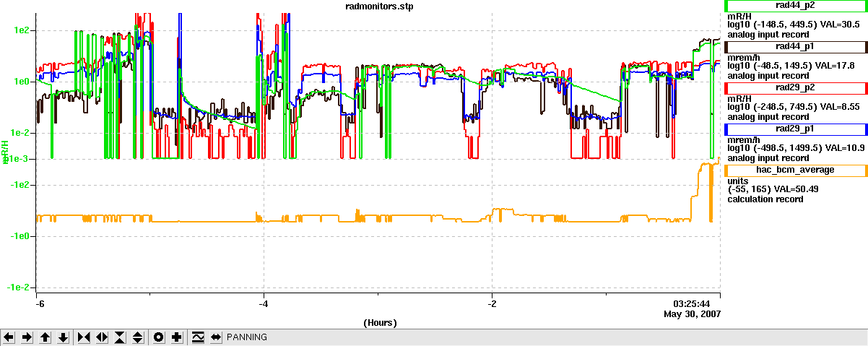The width and height of the screenshot is (868, 346).
Task: Compress the Y axis with inward-pointing vertical triangles
Action: coord(120,337)
